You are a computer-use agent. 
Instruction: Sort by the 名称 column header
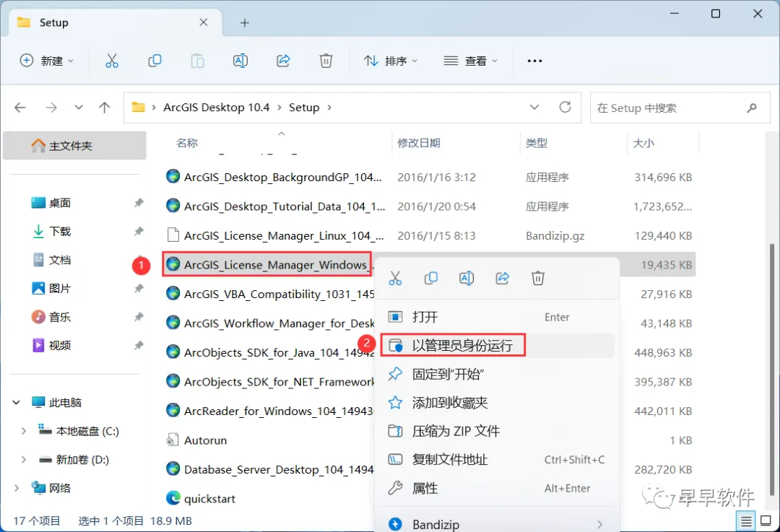point(187,143)
